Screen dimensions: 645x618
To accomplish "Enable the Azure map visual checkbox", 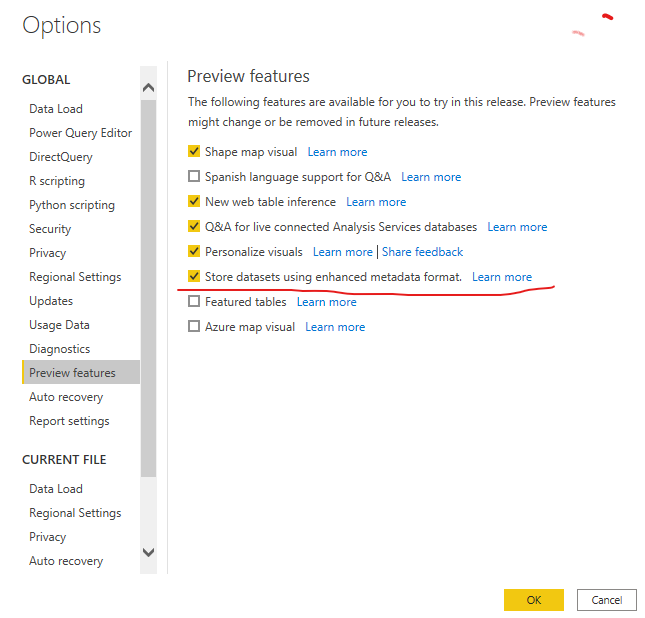I will tap(194, 326).
